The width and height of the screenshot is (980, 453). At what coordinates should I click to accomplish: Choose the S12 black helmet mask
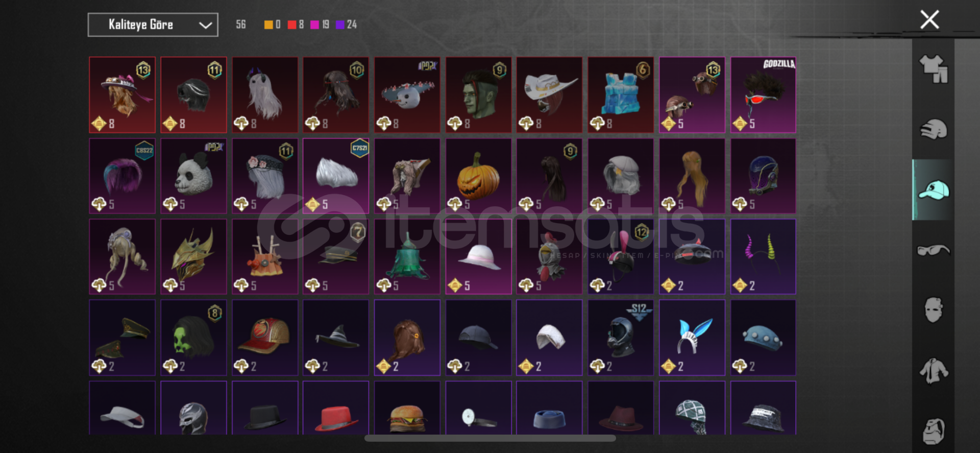pos(621,338)
